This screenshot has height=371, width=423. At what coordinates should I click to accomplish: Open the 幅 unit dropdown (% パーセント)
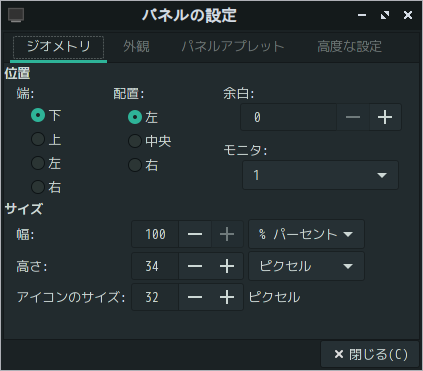(306, 234)
